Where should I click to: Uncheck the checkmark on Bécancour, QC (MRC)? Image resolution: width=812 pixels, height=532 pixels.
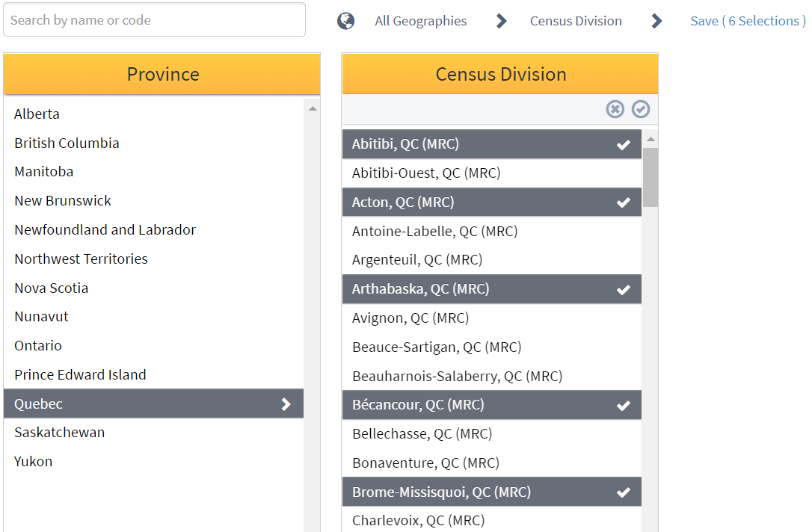tap(624, 406)
